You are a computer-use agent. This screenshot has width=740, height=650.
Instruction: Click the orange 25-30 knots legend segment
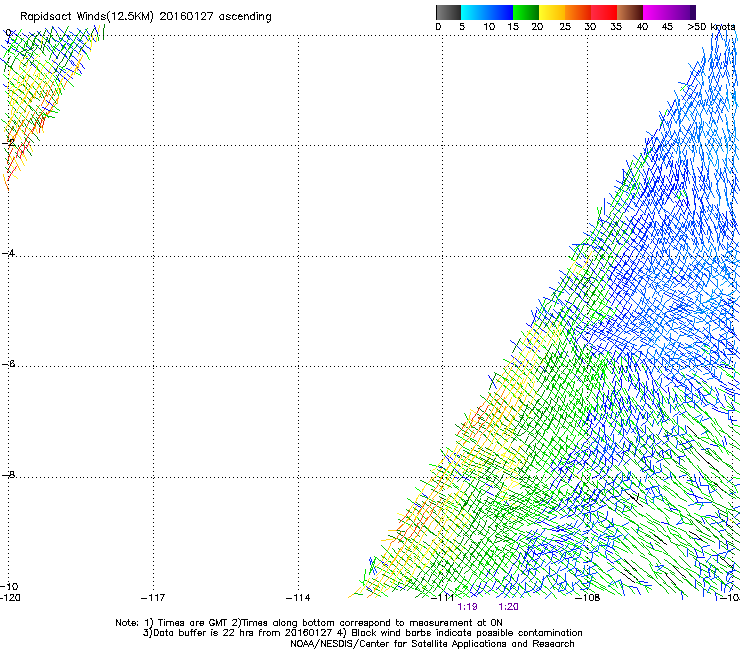(578, 12)
